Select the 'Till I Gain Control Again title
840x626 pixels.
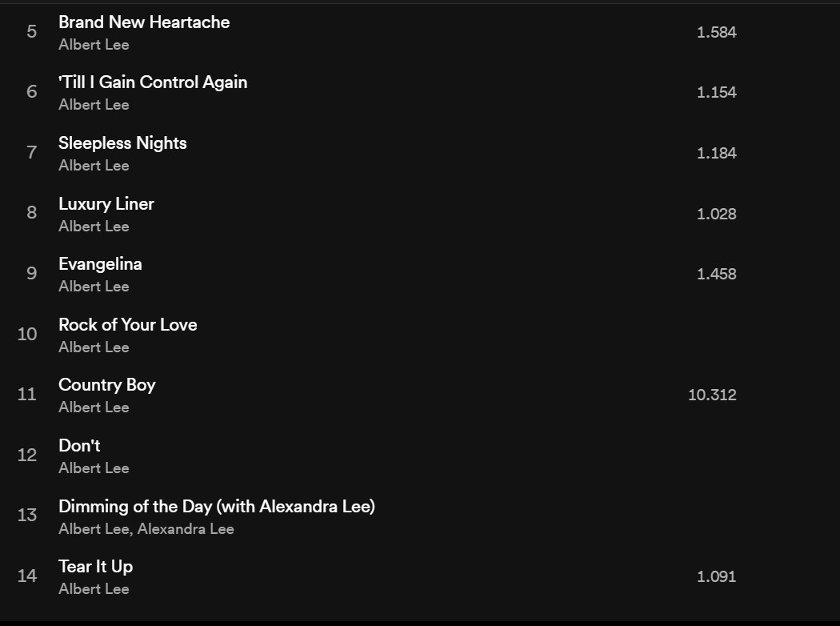153,82
